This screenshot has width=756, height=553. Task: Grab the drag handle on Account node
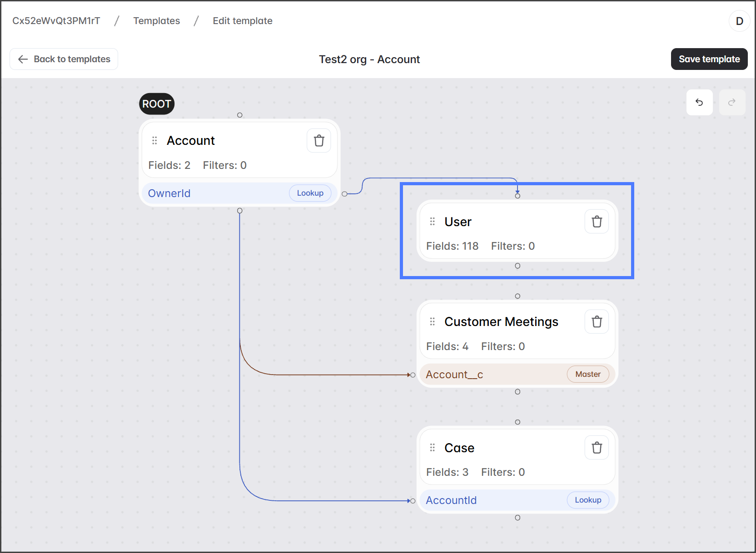pyautogui.click(x=154, y=141)
